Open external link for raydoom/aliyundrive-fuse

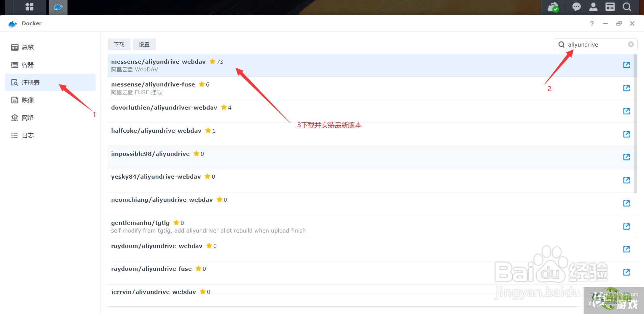(626, 272)
